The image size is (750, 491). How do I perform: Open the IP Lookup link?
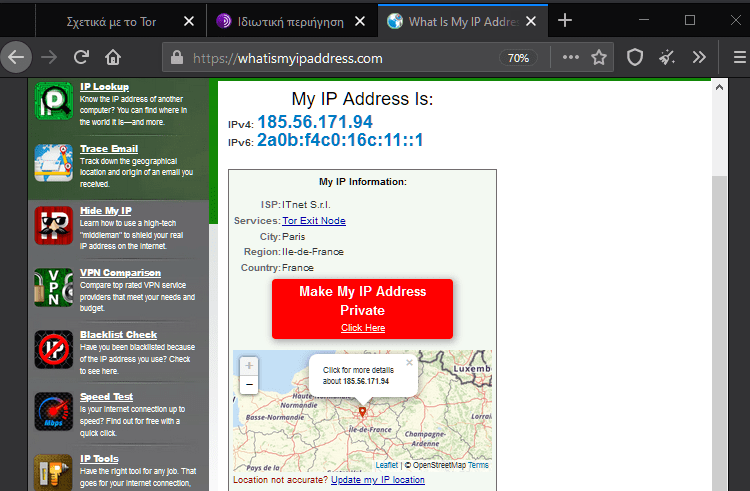[x=104, y=87]
